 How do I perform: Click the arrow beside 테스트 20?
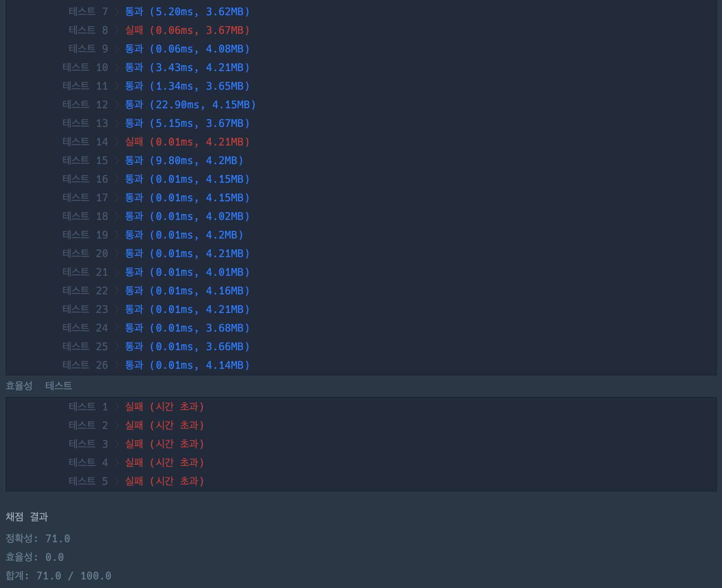click(117, 253)
